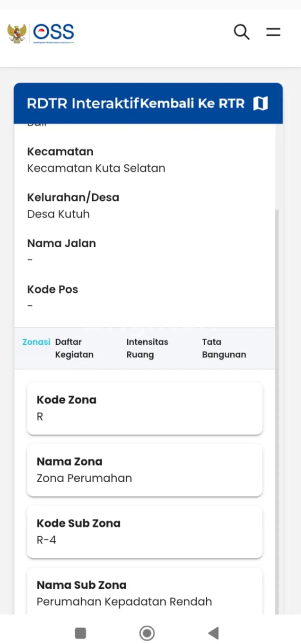Switch to the Daftar Kegiatan tab
This screenshot has height=644, width=301.
click(74, 348)
